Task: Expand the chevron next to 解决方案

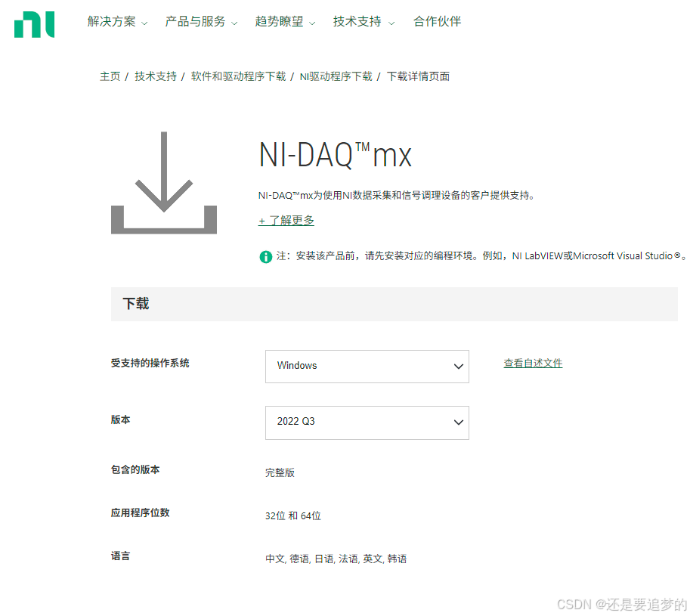Action: (x=144, y=23)
